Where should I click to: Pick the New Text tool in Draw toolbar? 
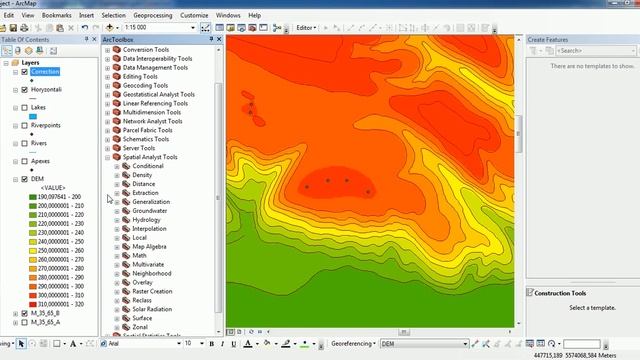(x=73, y=344)
